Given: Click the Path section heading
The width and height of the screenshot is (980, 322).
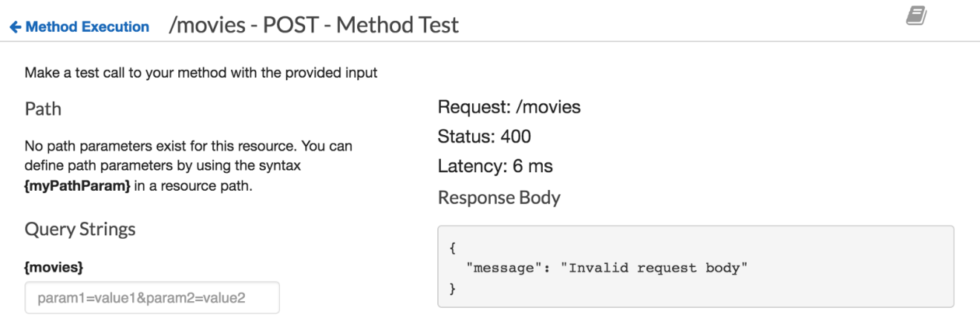Looking at the screenshot, I should tap(43, 109).
